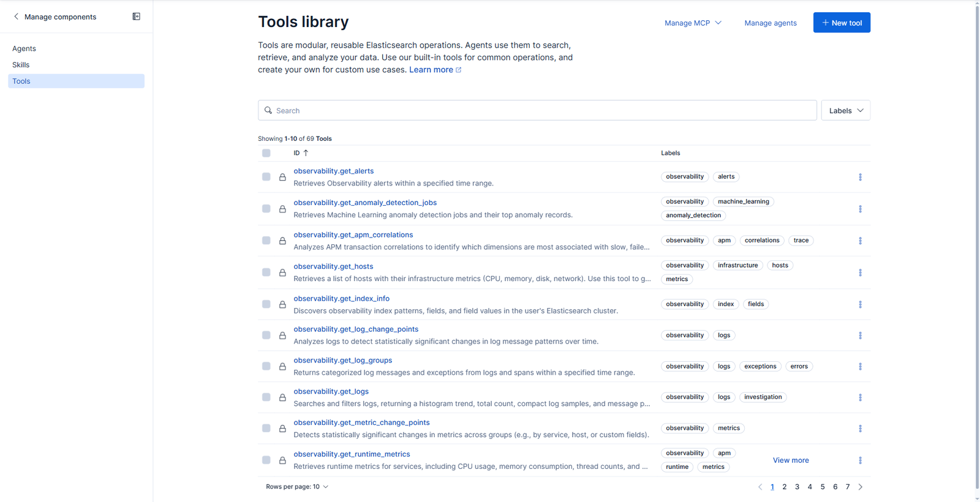Check the observability.get_index_info row checkbox
This screenshot has width=980, height=502.
(x=266, y=304)
